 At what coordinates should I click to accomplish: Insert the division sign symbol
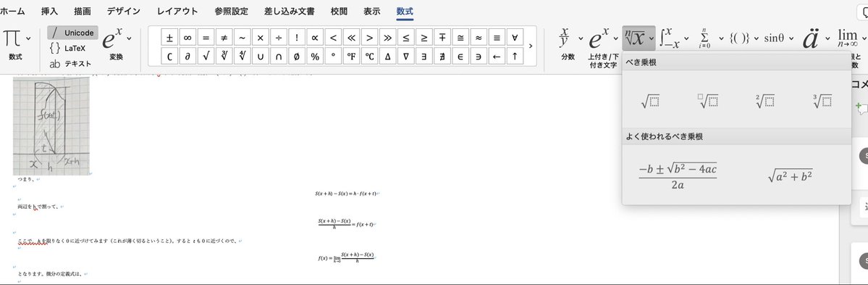[279, 38]
